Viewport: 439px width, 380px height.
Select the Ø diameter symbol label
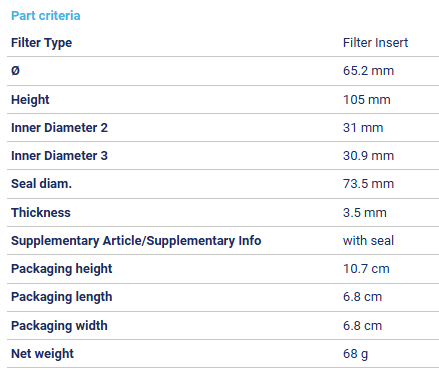pos(15,71)
